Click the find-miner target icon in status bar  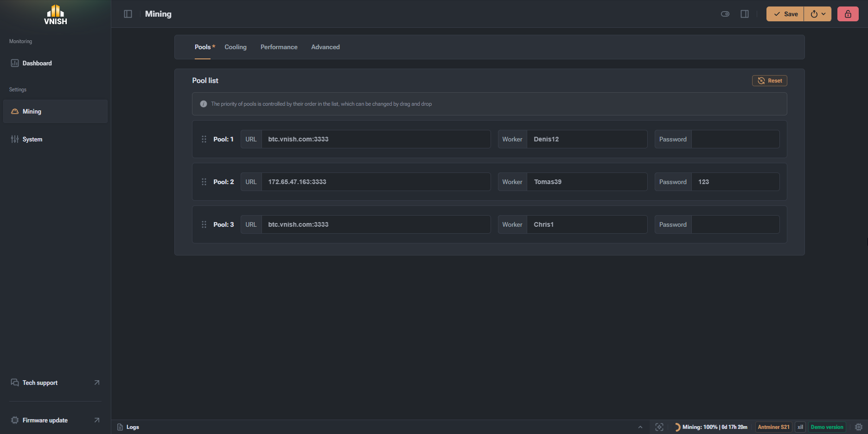pyautogui.click(x=659, y=427)
